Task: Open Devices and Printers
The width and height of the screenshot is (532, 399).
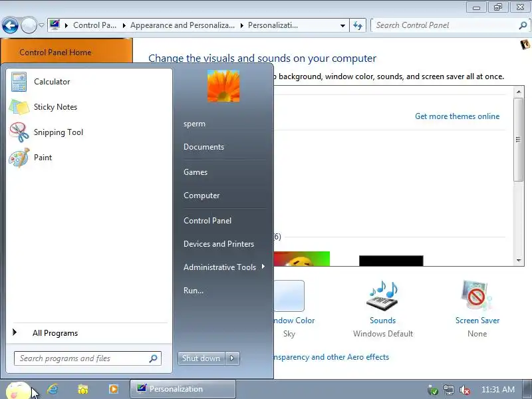Action: coord(219,244)
